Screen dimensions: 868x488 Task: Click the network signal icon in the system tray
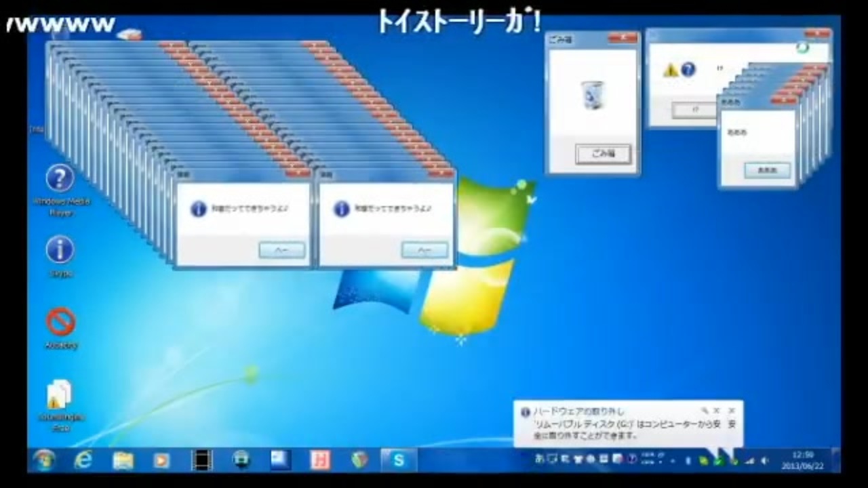coord(751,461)
